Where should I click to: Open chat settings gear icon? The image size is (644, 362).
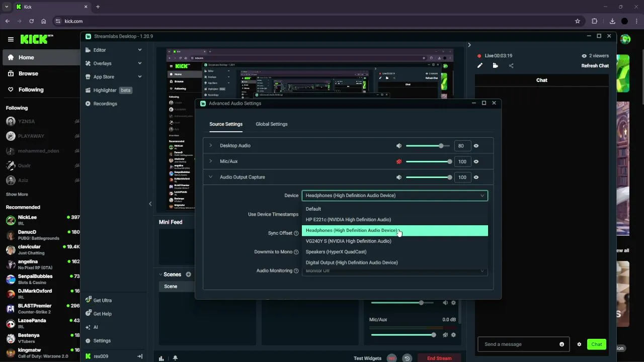pyautogui.click(x=579, y=344)
